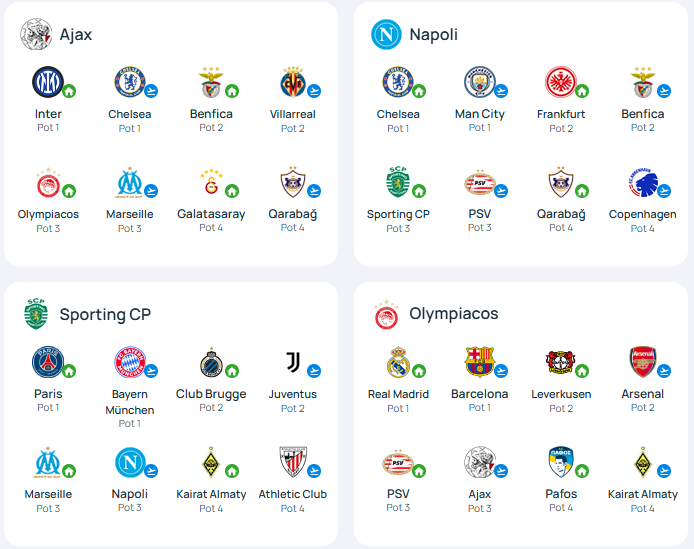Image resolution: width=694 pixels, height=549 pixels.
Task: Click blue away badge next to Juventus
Action: pyautogui.click(x=314, y=371)
